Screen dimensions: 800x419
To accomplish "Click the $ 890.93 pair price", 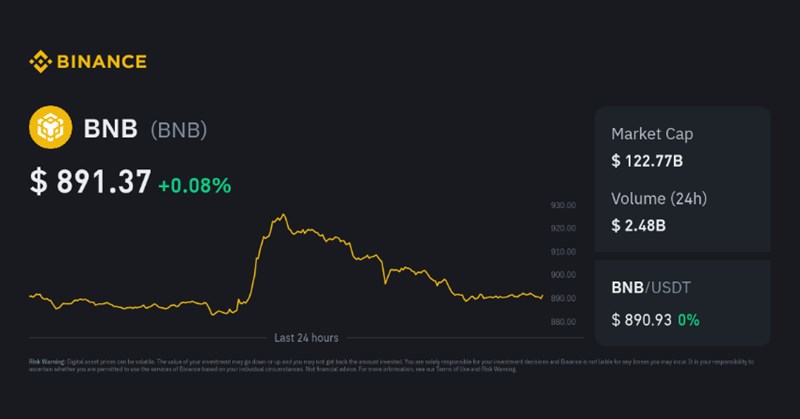I will pos(641,319).
